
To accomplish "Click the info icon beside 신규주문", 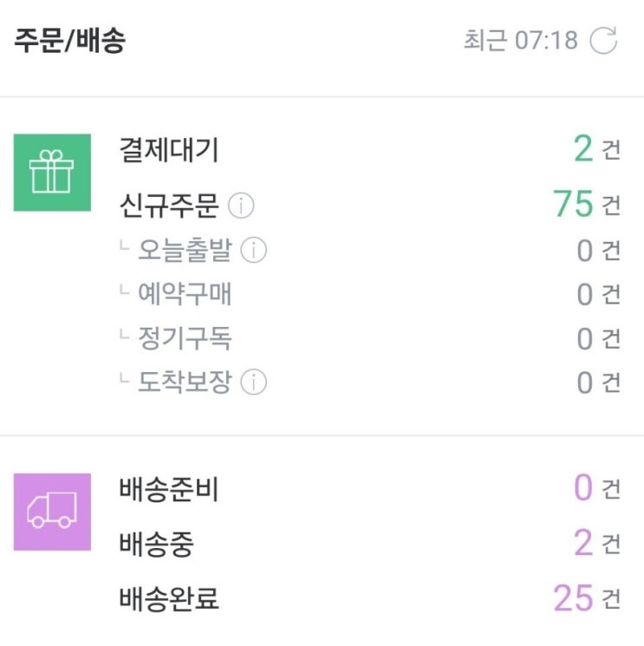I will click(241, 206).
